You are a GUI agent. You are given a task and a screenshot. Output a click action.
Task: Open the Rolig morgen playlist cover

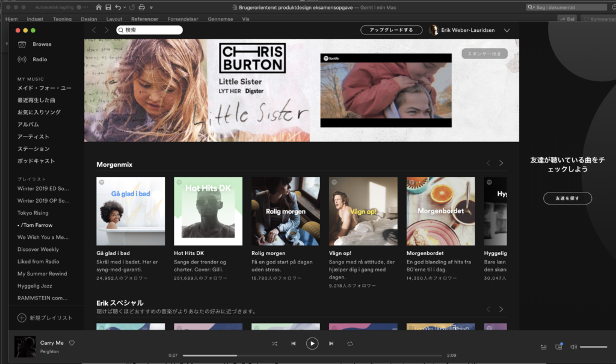pyautogui.click(x=286, y=211)
